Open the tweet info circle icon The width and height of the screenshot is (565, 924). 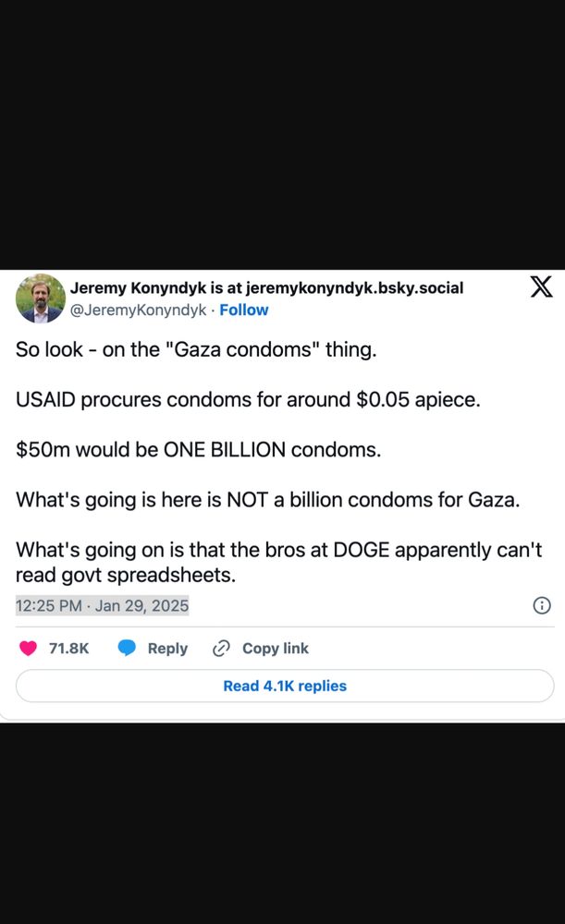(x=541, y=605)
